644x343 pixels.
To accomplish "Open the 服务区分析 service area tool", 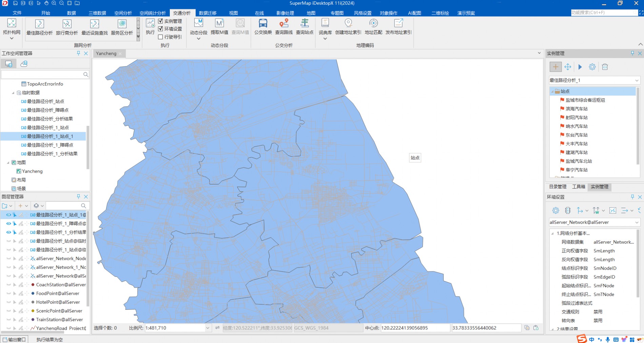I will pos(122,27).
